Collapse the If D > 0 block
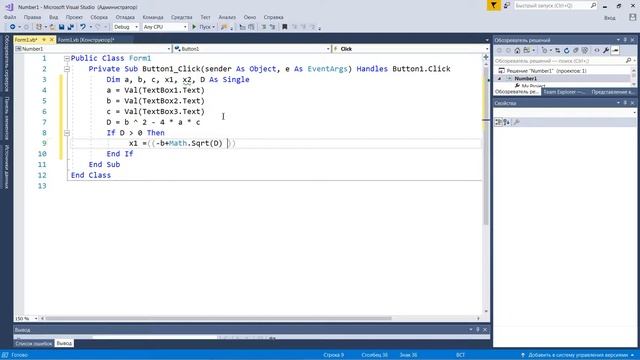 click(67, 133)
